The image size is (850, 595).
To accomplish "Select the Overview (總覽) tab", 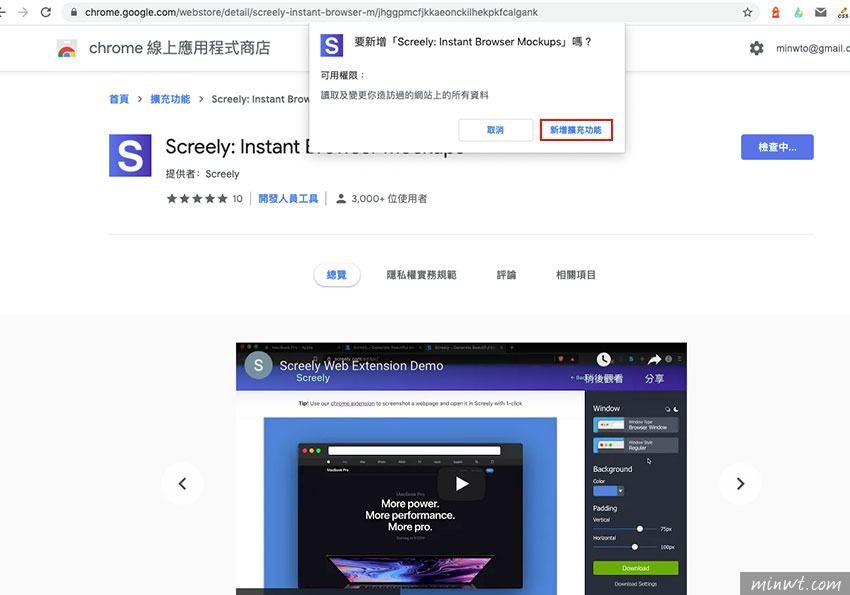I will (x=337, y=275).
